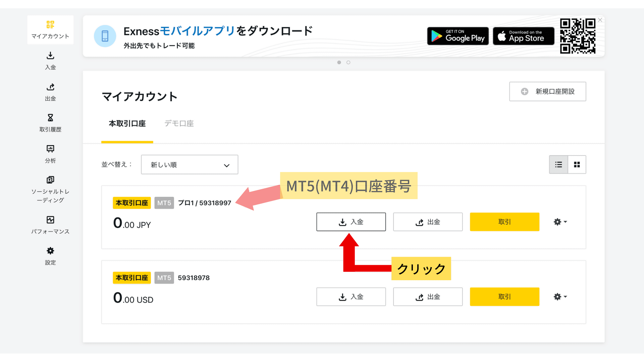The height and width of the screenshot is (362, 644).
Task: Click 入金 for the USD account
Action: coord(351,297)
